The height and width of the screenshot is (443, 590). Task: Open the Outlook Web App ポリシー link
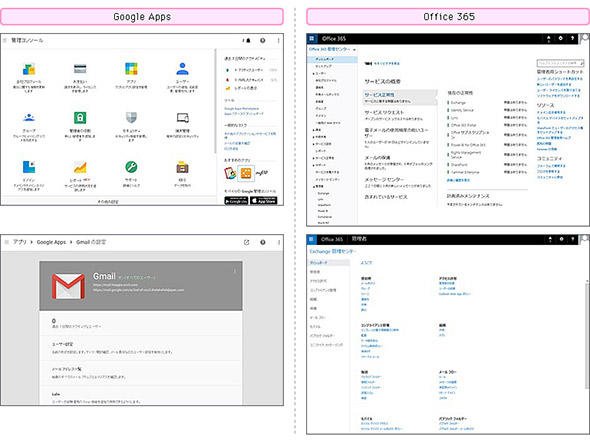[455, 294]
